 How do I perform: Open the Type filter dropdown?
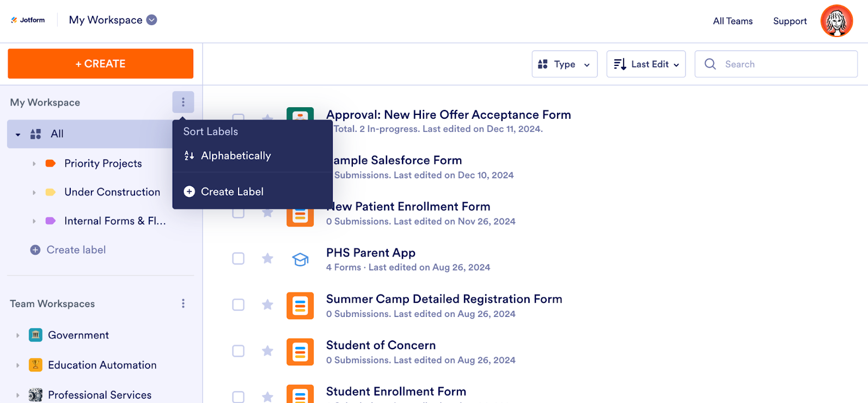(x=564, y=64)
